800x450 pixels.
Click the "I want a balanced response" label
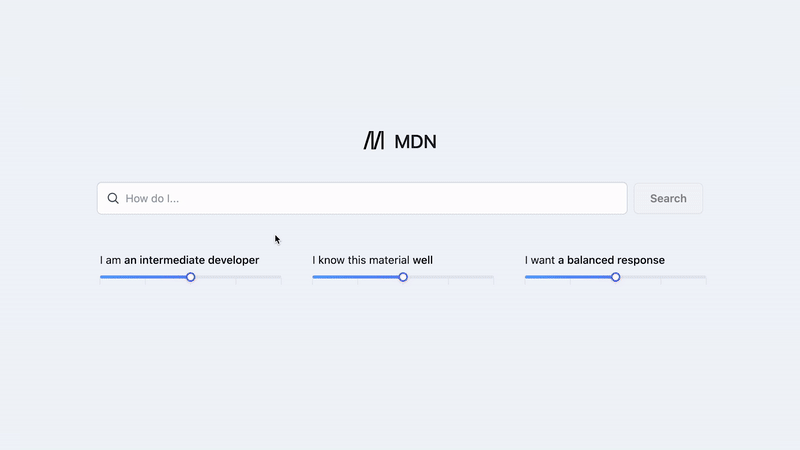point(595,260)
